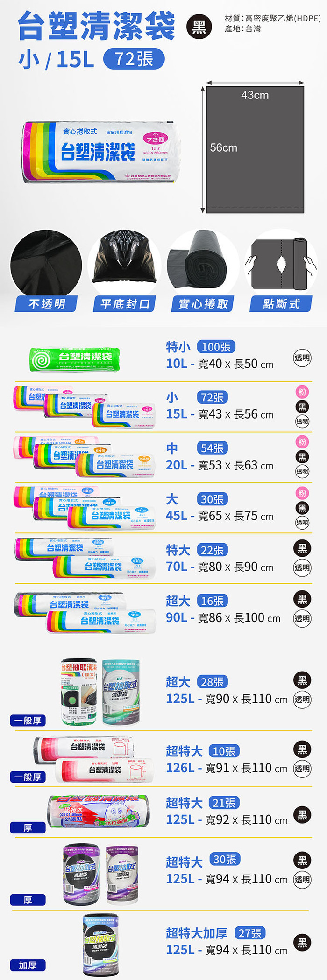Viewport: 327px width, 980px height.
Task: Click the "54張" pill next to 中
Action: tap(212, 448)
